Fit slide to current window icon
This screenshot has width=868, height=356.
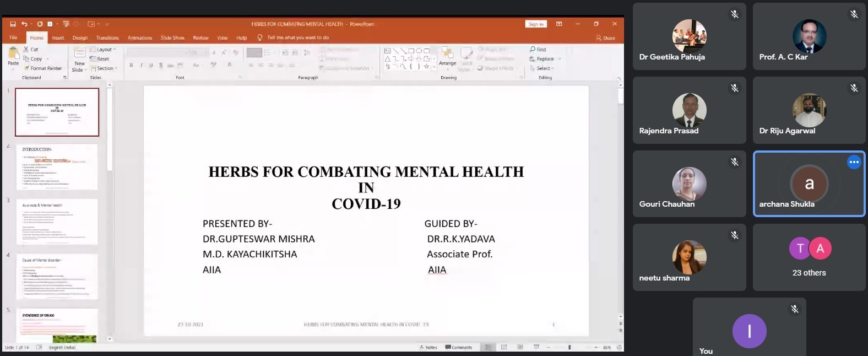click(x=620, y=347)
